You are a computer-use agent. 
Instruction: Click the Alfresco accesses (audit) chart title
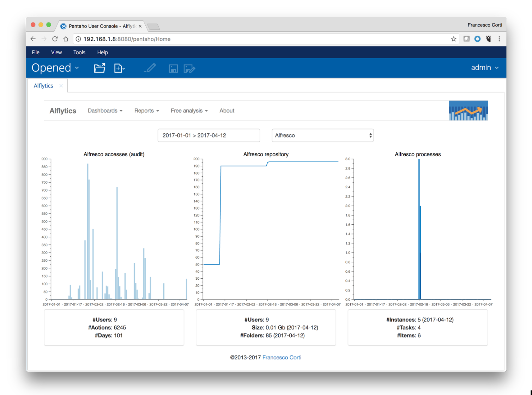[114, 154]
